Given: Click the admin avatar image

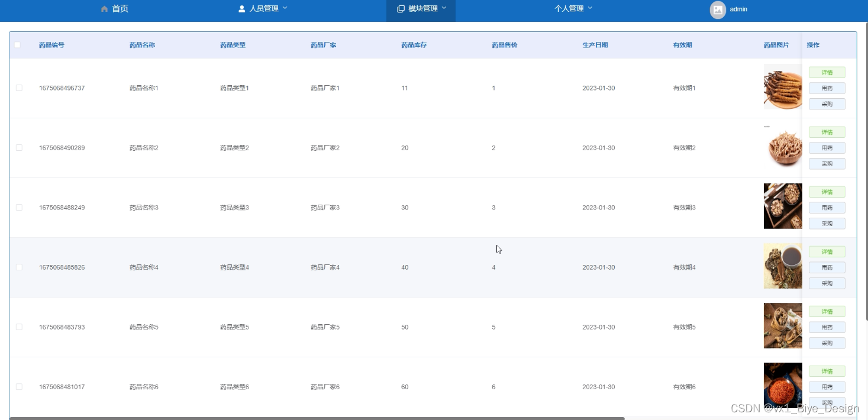Looking at the screenshot, I should 718,9.
